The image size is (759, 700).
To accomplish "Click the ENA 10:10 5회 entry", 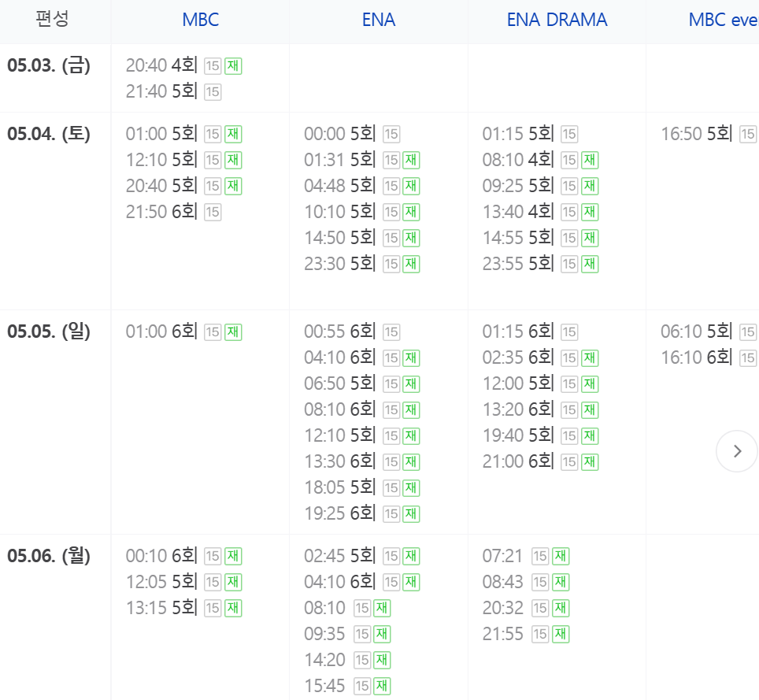I will (362, 212).
